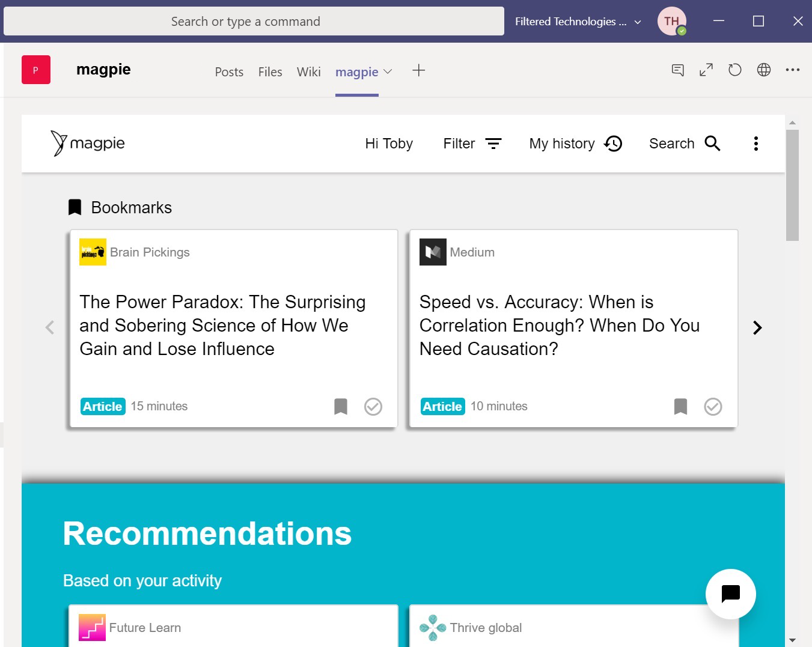Image resolution: width=812 pixels, height=647 pixels.
Task: Click the Hi Toby greeting
Action: click(389, 144)
